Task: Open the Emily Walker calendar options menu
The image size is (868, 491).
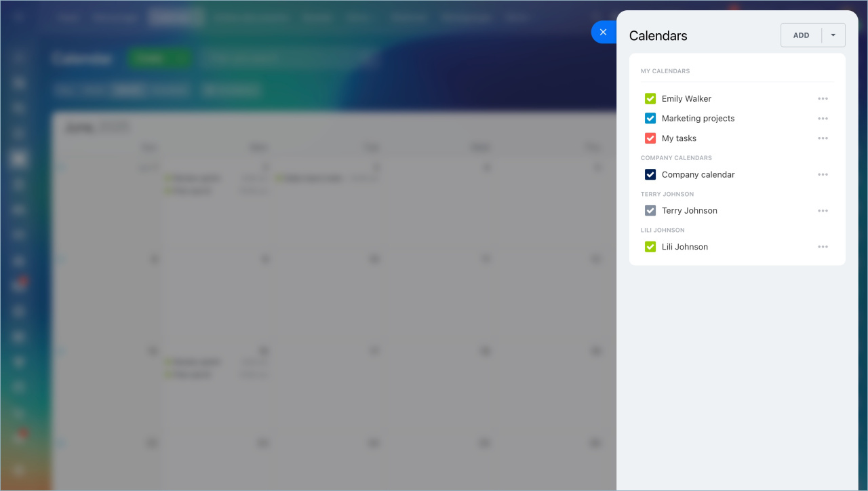Action: 823,98
